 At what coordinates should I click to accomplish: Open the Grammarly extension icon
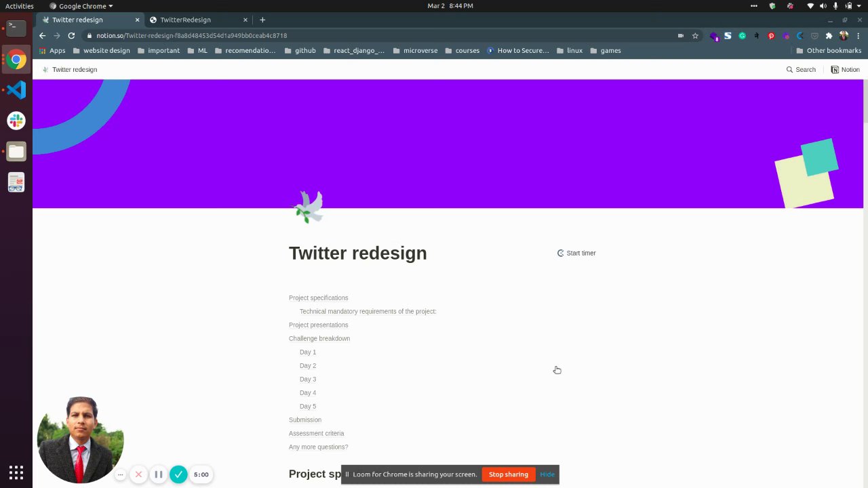point(743,36)
